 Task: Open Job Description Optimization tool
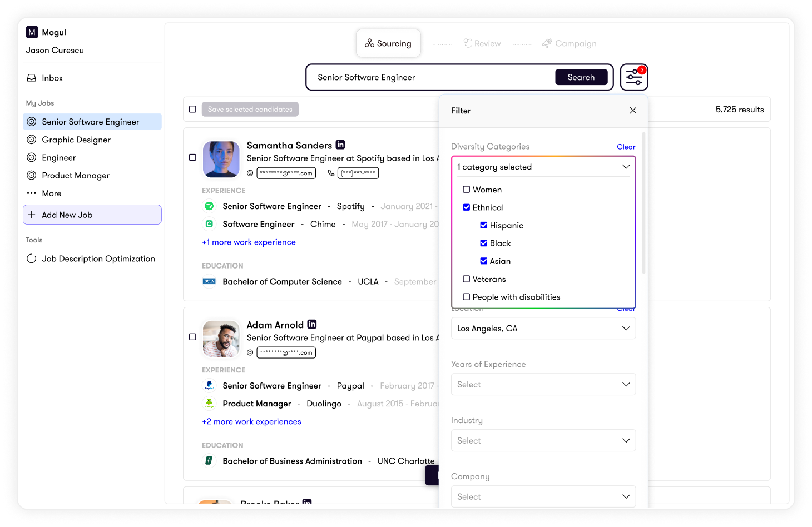92,258
